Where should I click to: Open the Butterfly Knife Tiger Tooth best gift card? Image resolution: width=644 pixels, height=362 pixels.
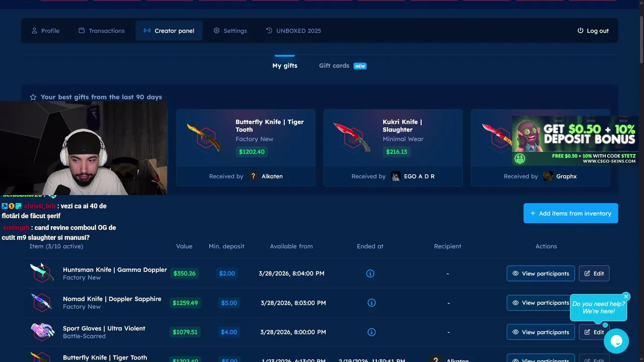click(x=246, y=148)
